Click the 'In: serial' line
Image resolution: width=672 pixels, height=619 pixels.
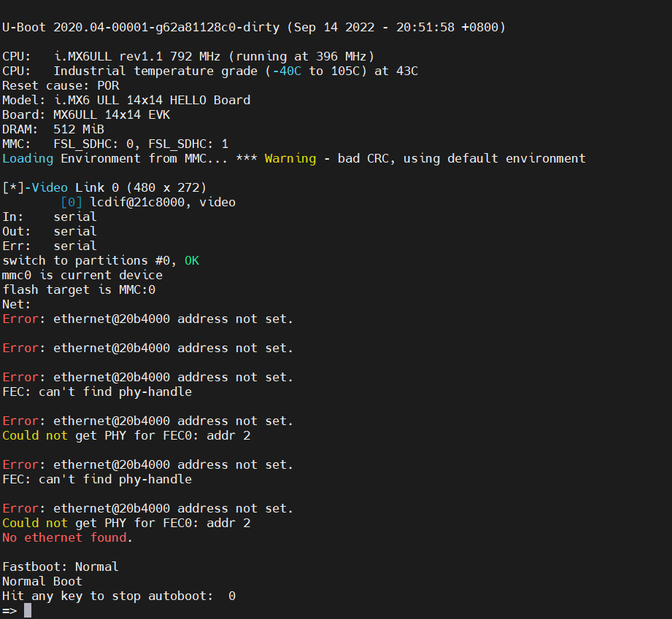point(50,217)
